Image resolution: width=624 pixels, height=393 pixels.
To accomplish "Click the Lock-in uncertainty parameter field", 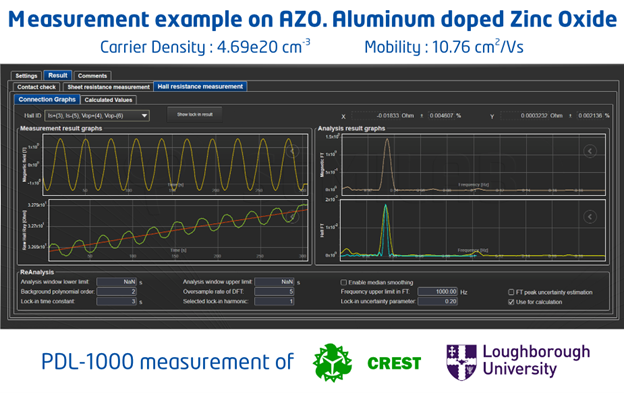I will [438, 302].
